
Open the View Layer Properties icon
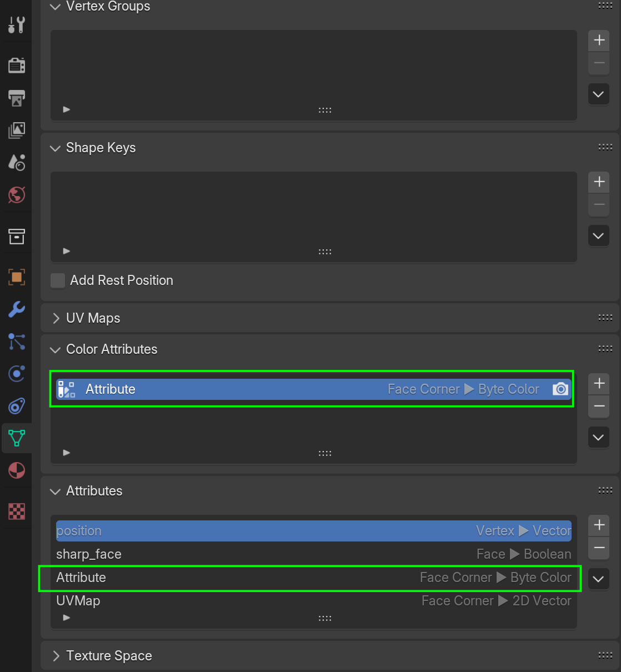pos(17,131)
